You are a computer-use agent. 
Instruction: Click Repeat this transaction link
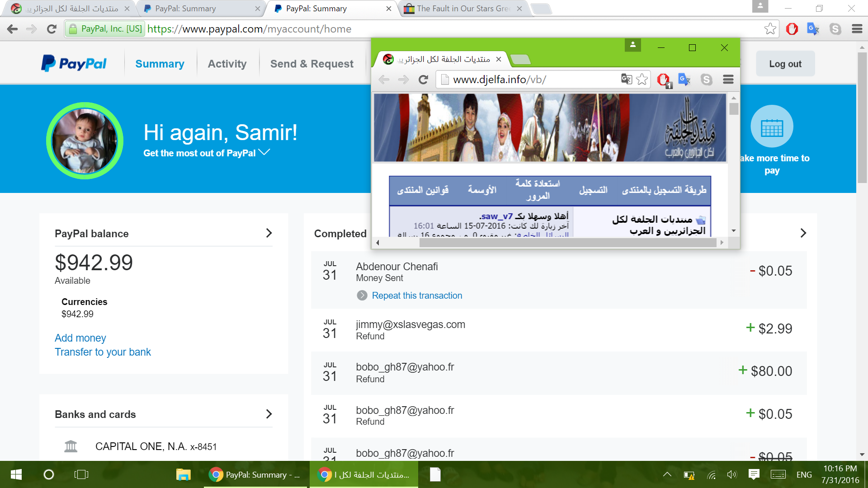tap(417, 296)
